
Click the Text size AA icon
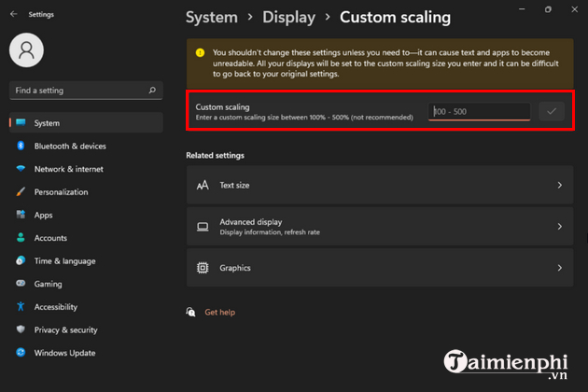203,185
